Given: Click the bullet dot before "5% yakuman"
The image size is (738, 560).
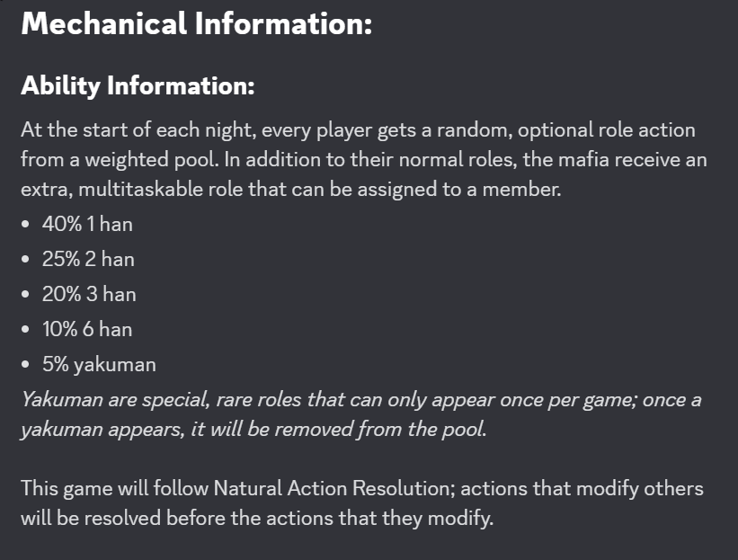Looking at the screenshot, I should pos(27,364).
